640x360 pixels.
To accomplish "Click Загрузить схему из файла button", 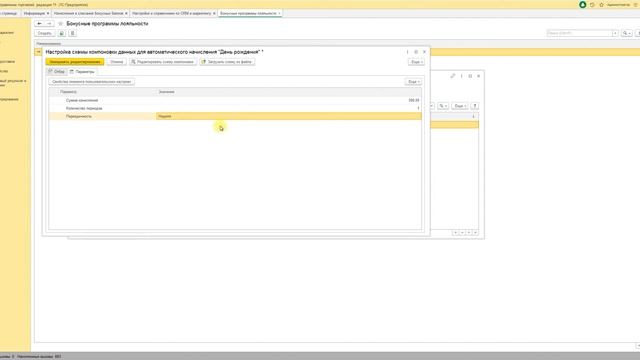I will [x=227, y=62].
